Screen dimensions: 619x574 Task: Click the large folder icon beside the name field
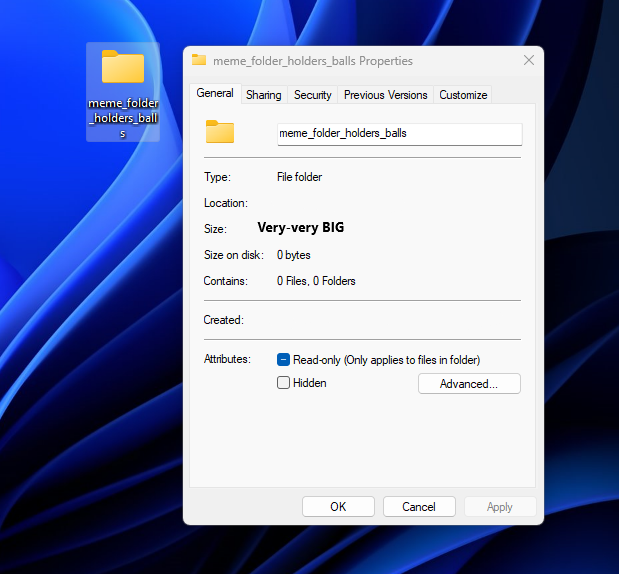tap(220, 131)
